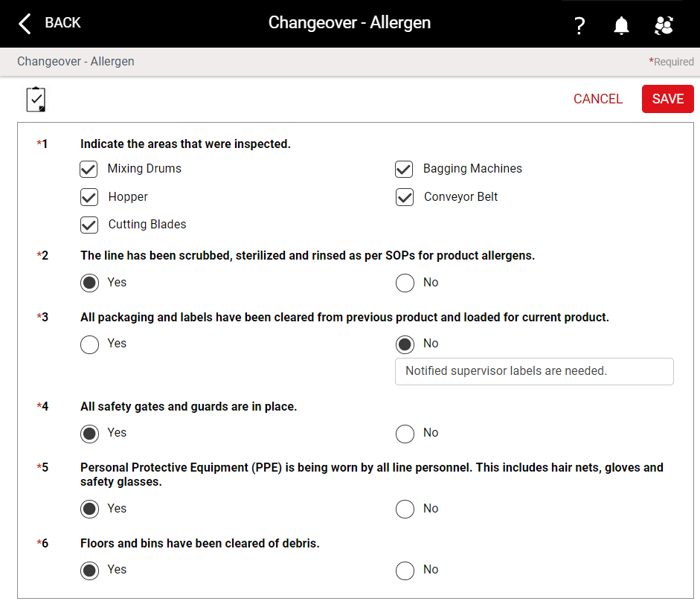Uncheck the Bagging Machines checkbox
700x604 pixels.
coord(404,169)
